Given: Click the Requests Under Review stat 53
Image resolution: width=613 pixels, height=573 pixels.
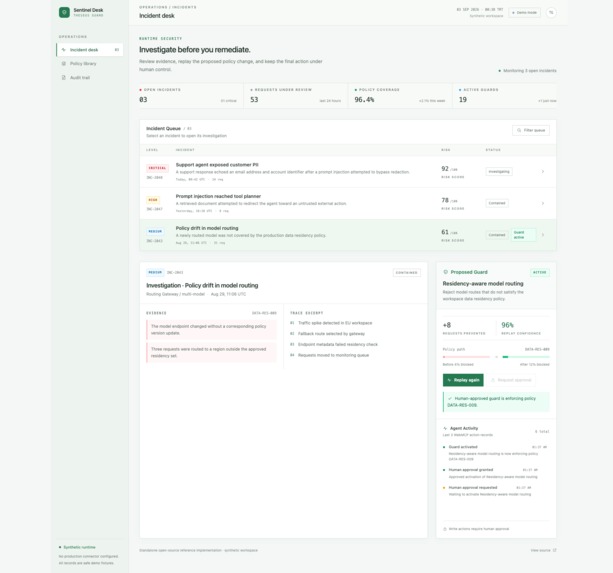Looking at the screenshot, I should pos(254,100).
